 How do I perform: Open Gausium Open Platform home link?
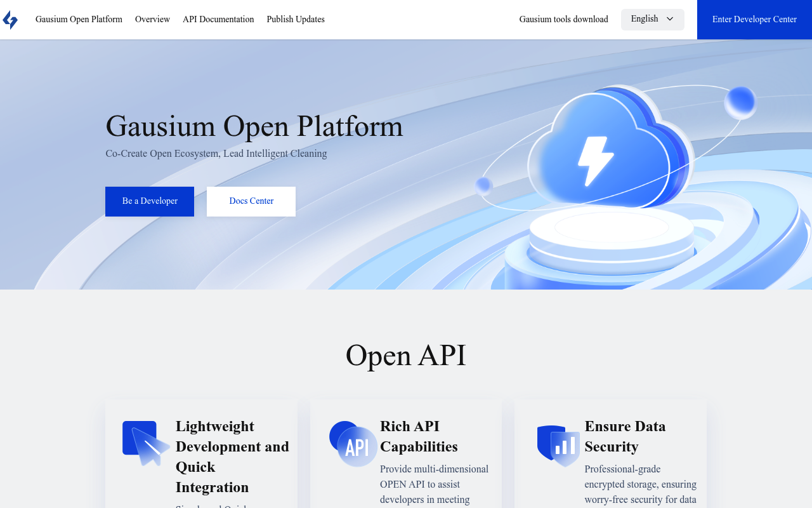[x=79, y=19]
